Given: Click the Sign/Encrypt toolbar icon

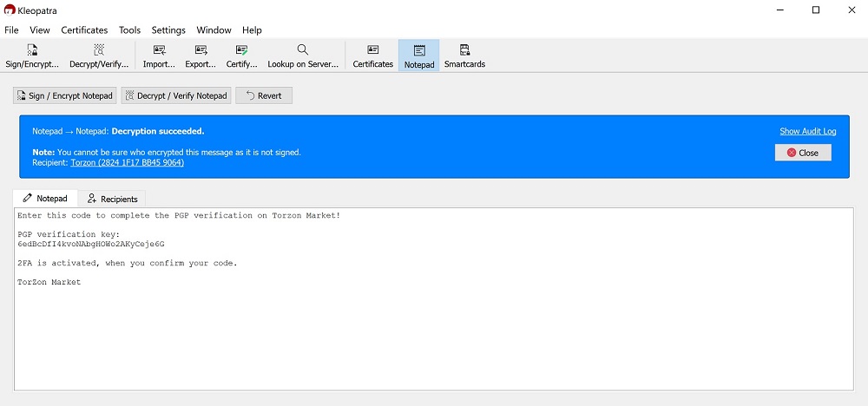Looking at the screenshot, I should (x=32, y=56).
